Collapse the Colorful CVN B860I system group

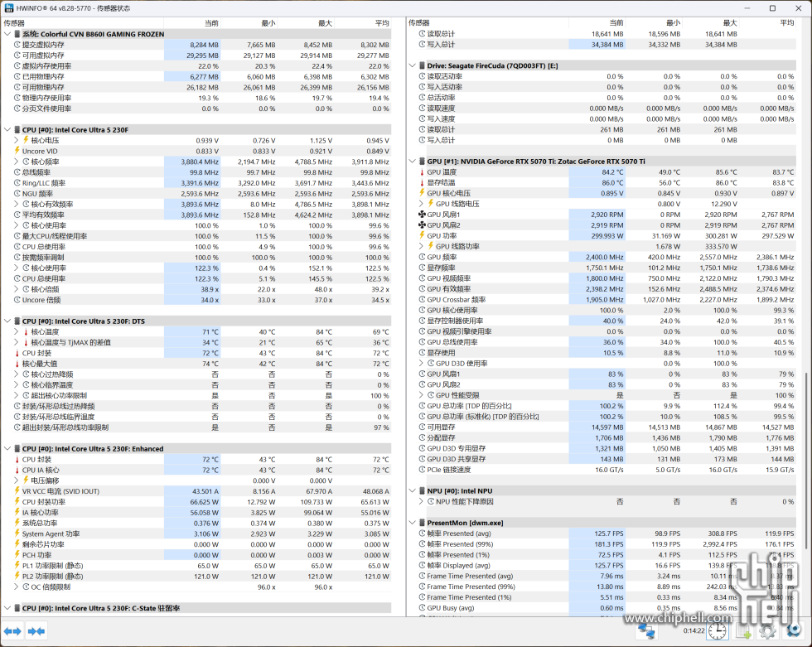pos(7,34)
